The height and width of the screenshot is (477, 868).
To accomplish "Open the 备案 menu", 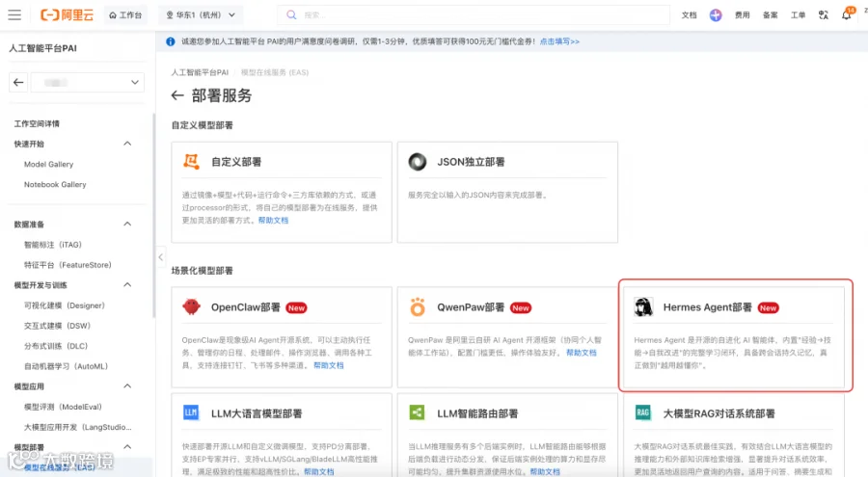I will coord(770,15).
